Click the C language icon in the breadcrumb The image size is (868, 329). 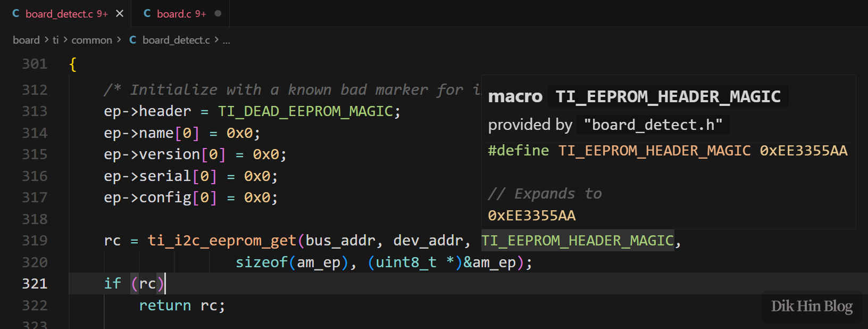pos(133,40)
